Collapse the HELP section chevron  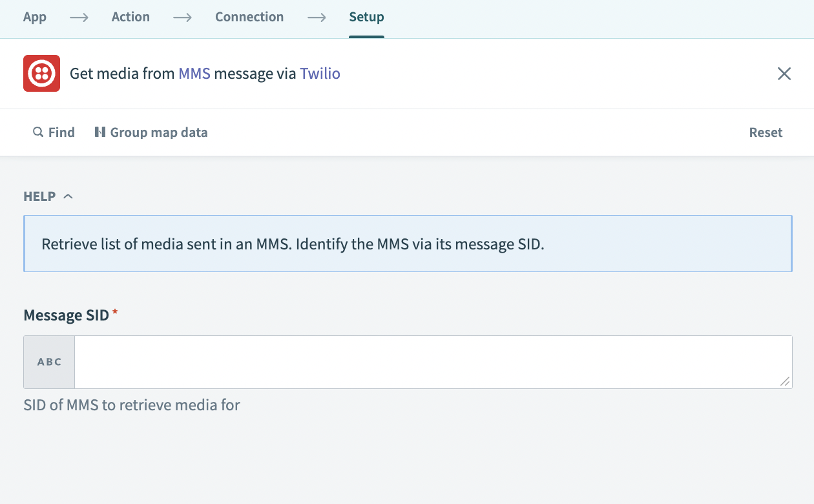pyautogui.click(x=68, y=196)
